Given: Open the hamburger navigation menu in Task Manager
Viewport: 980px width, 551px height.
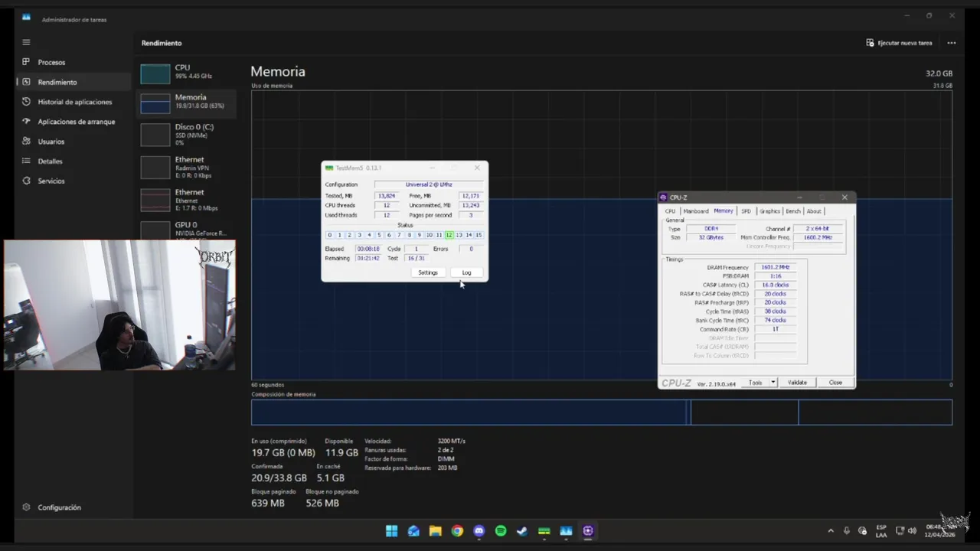Looking at the screenshot, I should [26, 42].
